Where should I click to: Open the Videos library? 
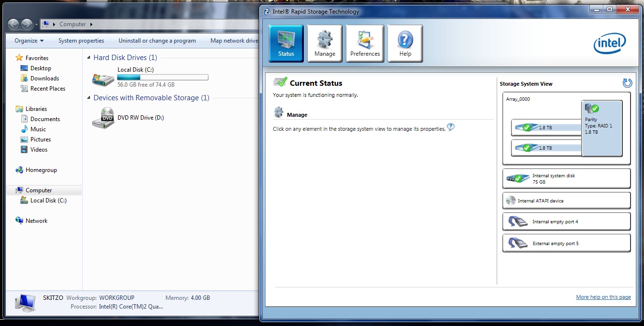point(39,150)
